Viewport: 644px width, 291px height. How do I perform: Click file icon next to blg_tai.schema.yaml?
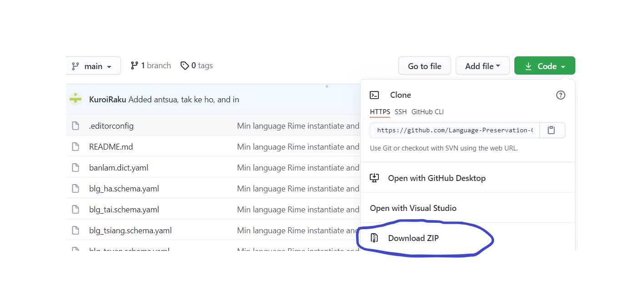(x=75, y=210)
